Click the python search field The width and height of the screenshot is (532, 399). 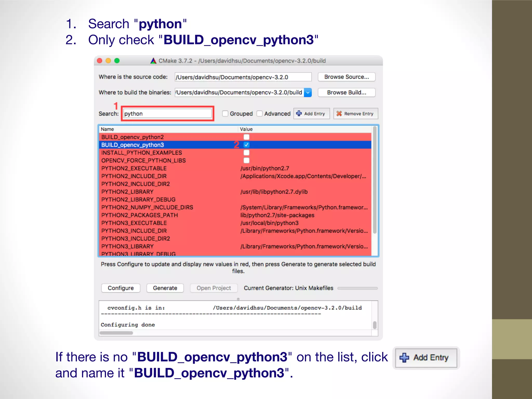(168, 114)
